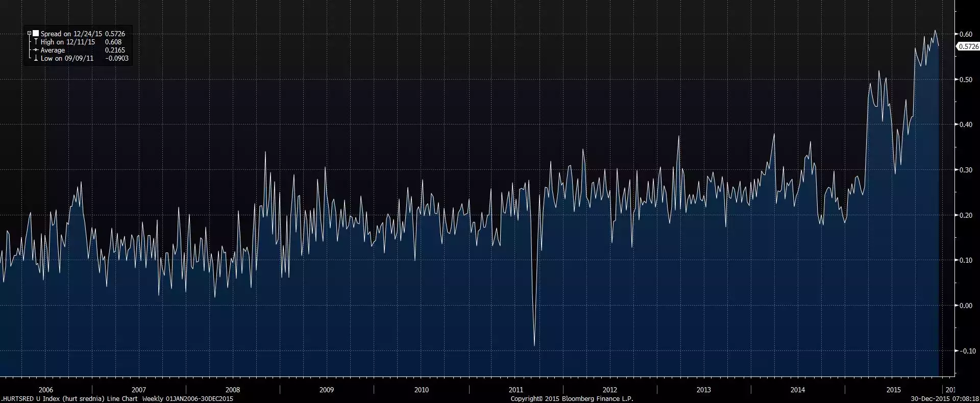Click the 2012 x-axis year label
Screen dimensions: 980x403
(610, 390)
